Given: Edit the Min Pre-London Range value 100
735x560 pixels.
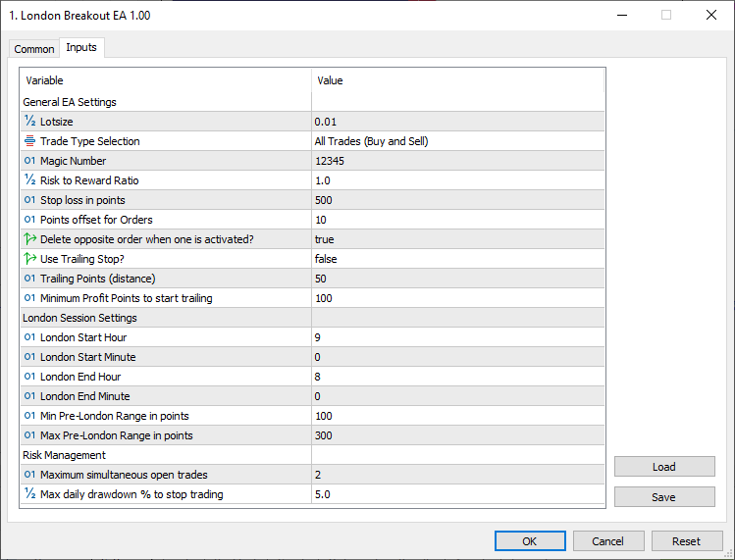Looking at the screenshot, I should (458, 416).
